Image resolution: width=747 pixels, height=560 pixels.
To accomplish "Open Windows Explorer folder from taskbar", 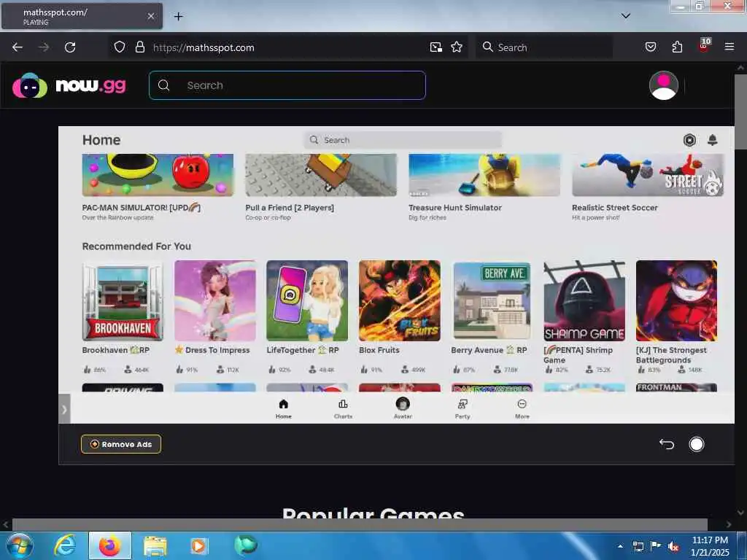I will (155, 546).
